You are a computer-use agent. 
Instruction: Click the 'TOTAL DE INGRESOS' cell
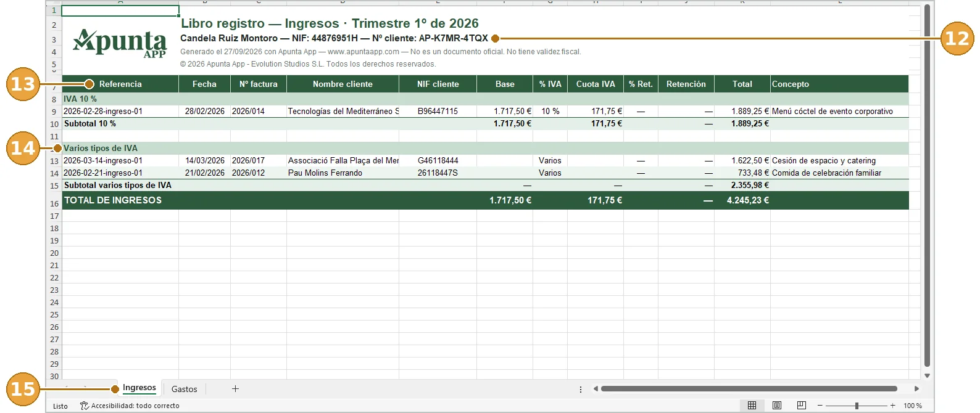120,200
